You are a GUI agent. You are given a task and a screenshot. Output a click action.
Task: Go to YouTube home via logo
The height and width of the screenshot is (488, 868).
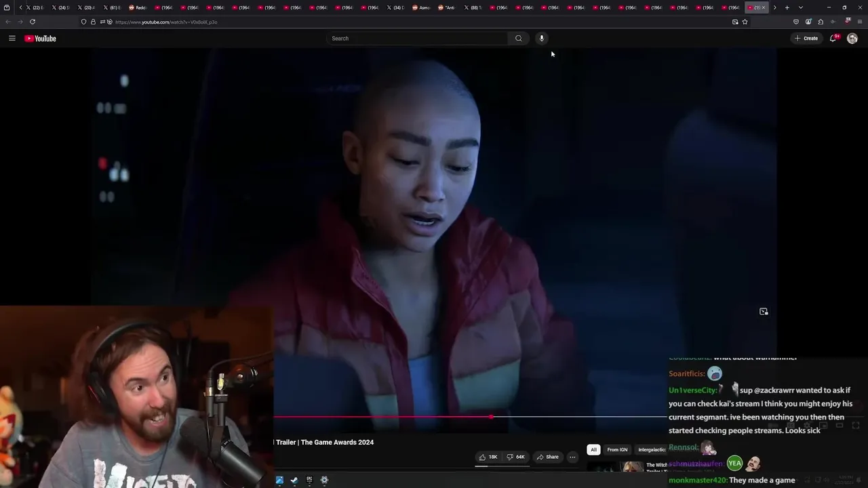click(41, 39)
